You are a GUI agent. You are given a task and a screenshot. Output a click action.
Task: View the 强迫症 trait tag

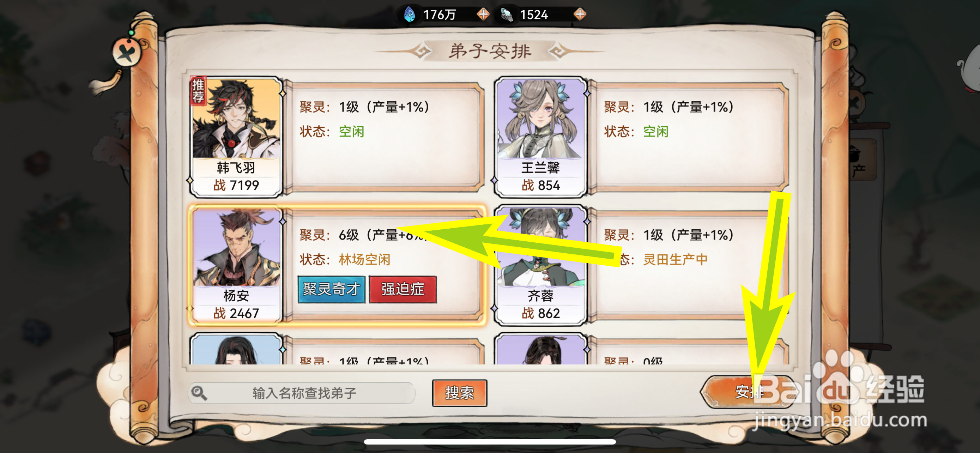click(x=403, y=289)
